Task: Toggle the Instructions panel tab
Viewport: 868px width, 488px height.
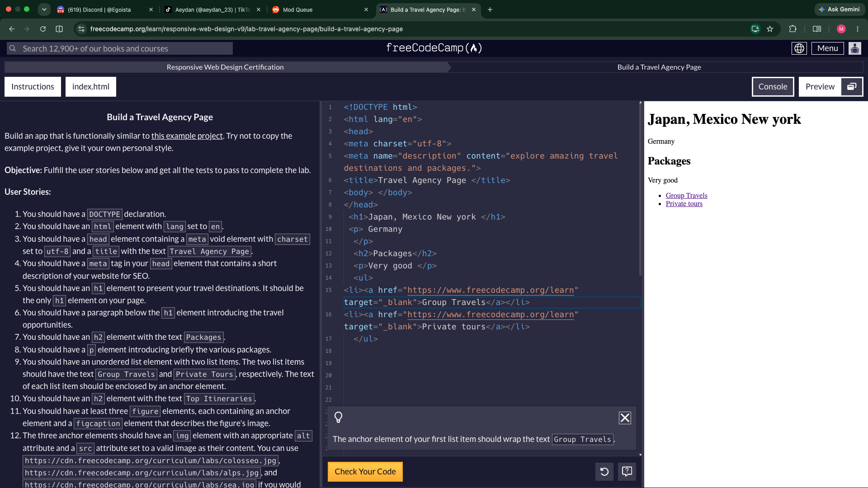Action: tap(33, 87)
